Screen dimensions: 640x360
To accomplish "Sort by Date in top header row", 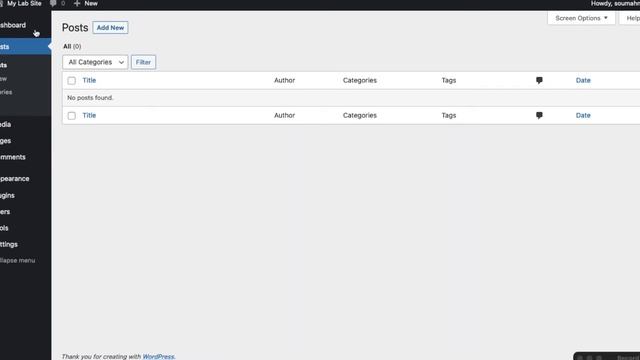I will point(583,80).
